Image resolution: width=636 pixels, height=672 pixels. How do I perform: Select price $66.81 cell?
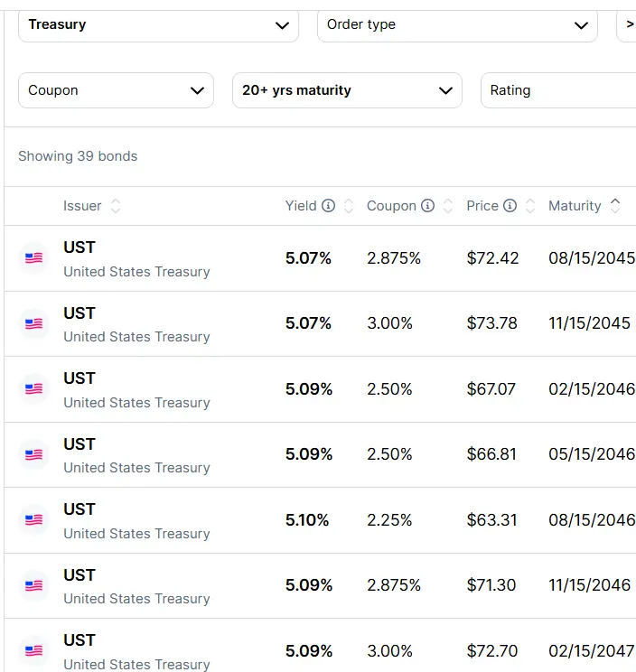point(491,454)
